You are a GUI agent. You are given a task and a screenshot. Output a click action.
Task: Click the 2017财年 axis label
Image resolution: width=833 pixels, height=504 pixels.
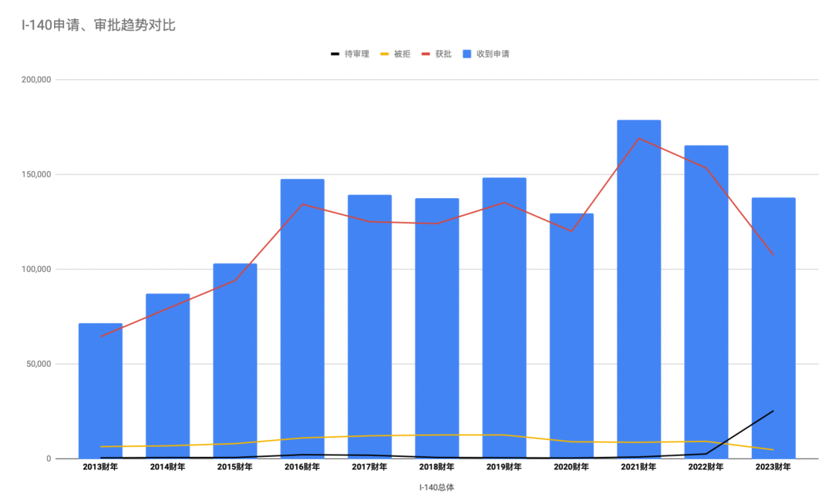[369, 467]
